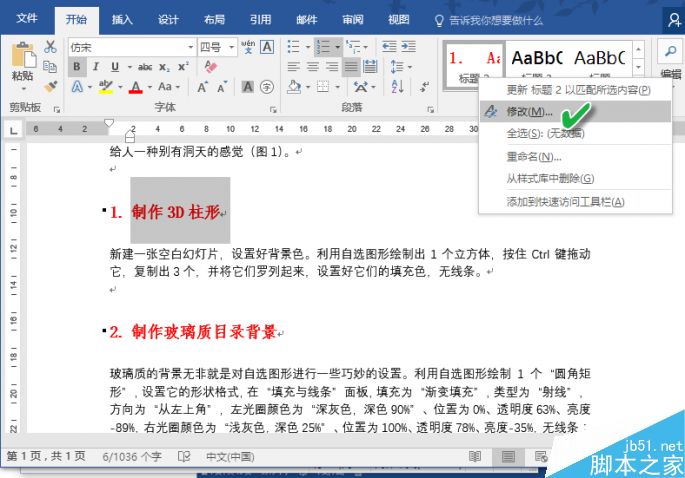Click the Clear Formatting eraser icon
685x478 pixels.
click(211, 66)
